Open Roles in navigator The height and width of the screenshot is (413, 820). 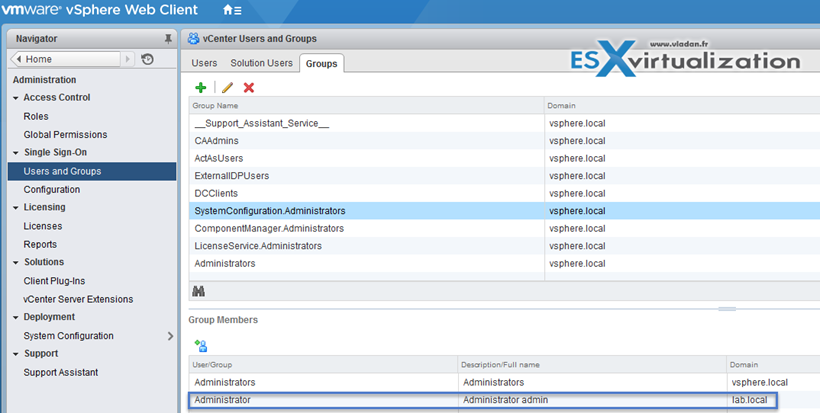(x=36, y=116)
